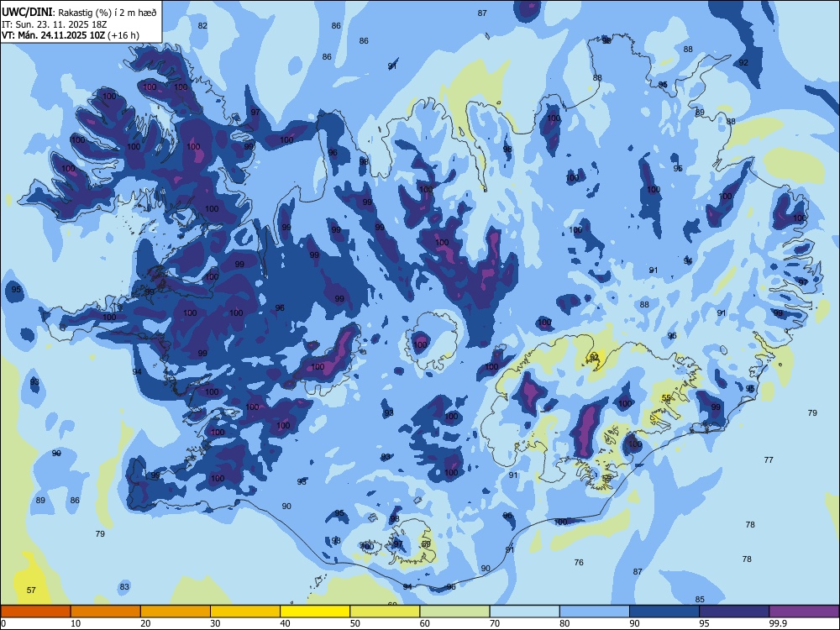Click the legend tick label '60'
This screenshot has width=840, height=630.
click(425, 623)
